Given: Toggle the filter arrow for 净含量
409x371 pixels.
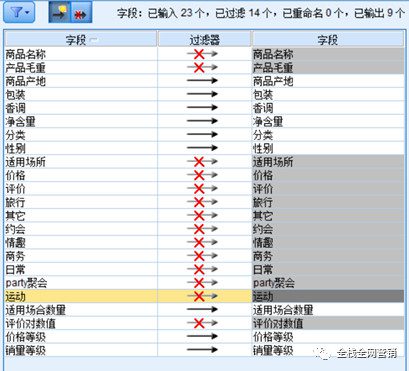Looking at the screenshot, I should tap(202, 121).
